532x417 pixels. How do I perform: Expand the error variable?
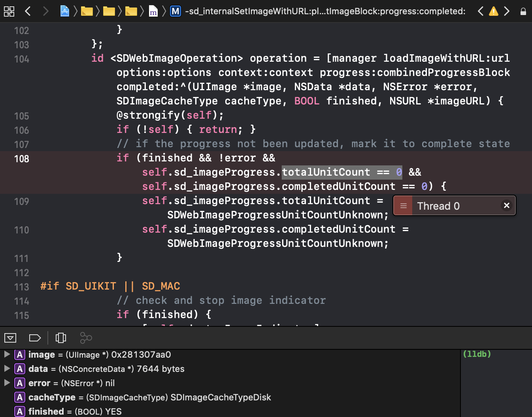[6, 383]
